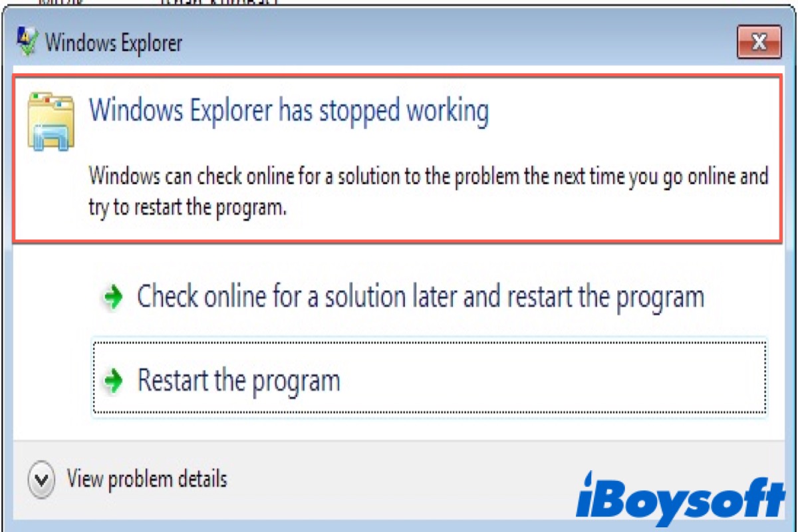Image resolution: width=798 pixels, height=532 pixels.
Task: Click the green arrow beside Check online option
Action: coord(114,297)
